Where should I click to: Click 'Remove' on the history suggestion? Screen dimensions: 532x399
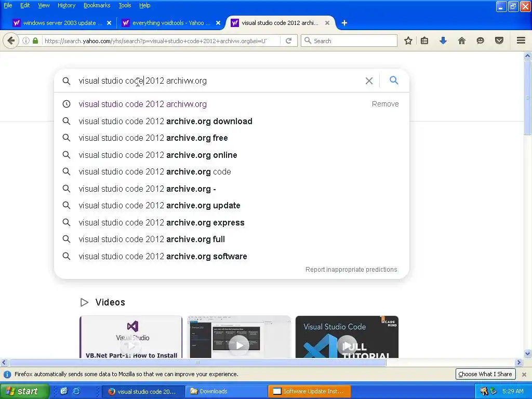click(385, 104)
